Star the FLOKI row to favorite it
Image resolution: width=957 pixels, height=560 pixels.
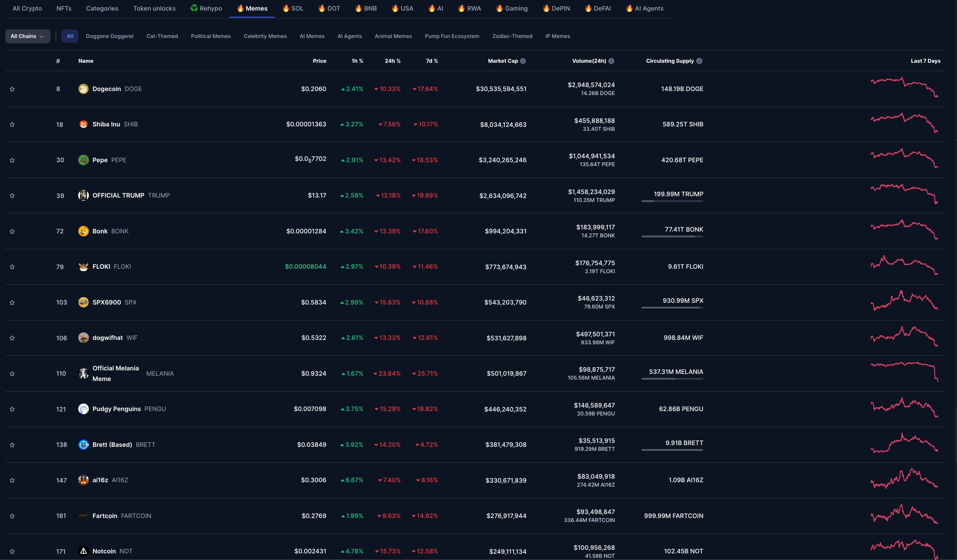(12, 267)
